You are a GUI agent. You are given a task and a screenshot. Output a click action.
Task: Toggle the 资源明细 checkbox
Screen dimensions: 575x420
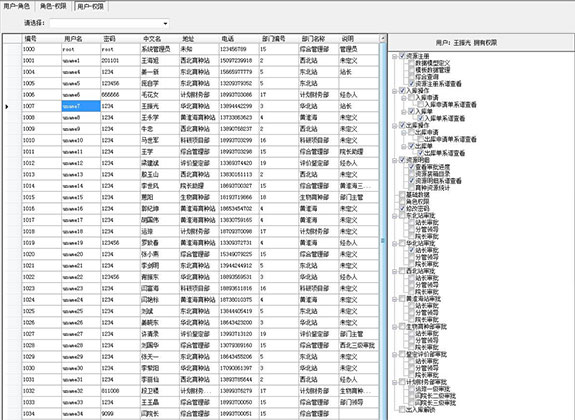click(x=402, y=160)
